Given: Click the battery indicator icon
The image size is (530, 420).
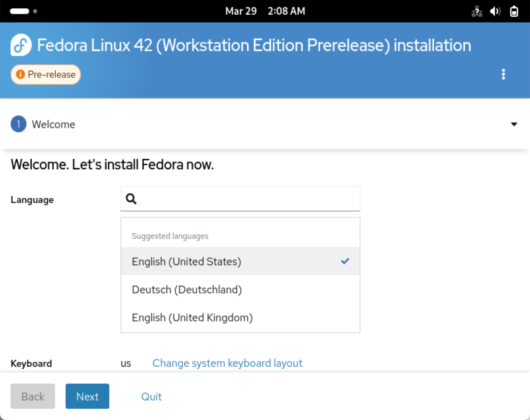Looking at the screenshot, I should coord(514,12).
